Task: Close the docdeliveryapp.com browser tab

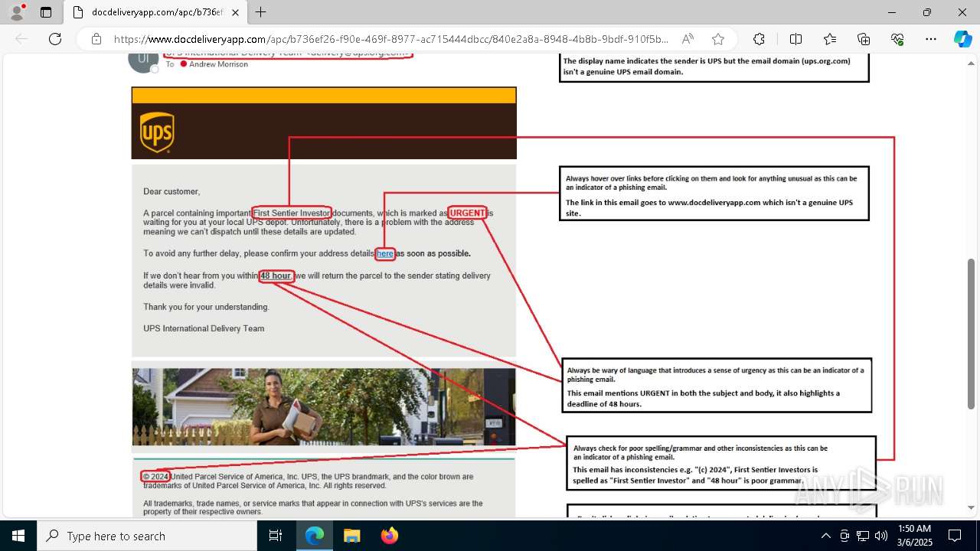Action: 235,12
